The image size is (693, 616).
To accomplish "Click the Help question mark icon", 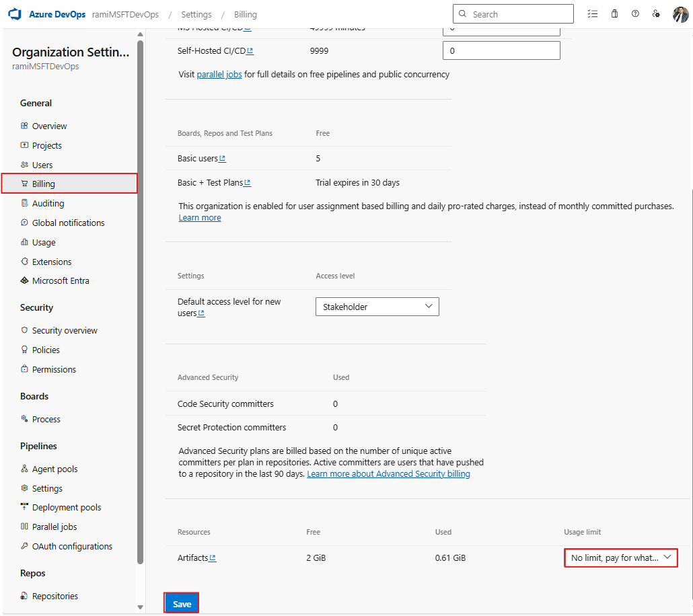I will (635, 14).
